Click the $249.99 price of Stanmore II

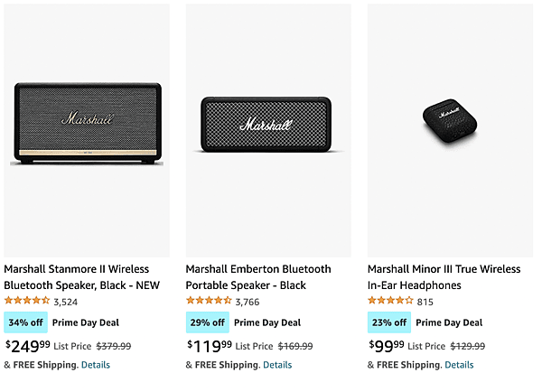(x=28, y=346)
